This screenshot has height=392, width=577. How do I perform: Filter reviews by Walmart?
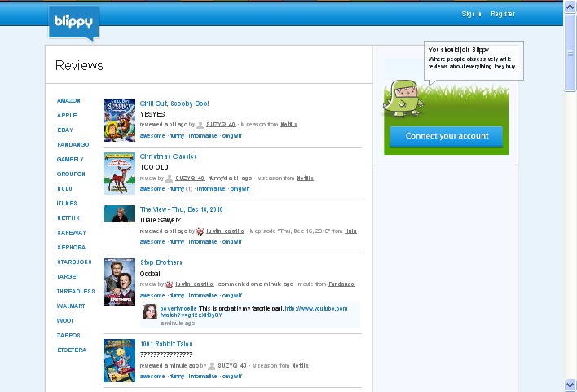click(x=71, y=306)
